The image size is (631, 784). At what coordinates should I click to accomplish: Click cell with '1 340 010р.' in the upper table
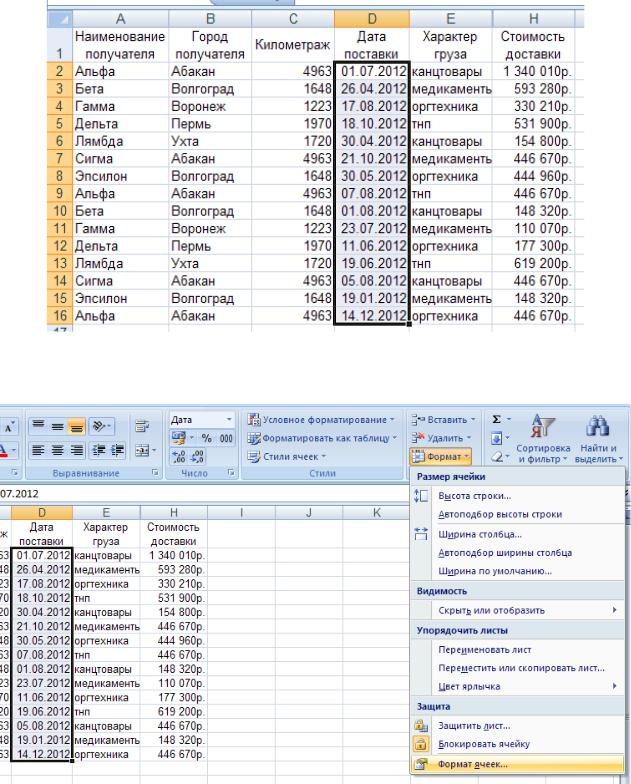534,71
